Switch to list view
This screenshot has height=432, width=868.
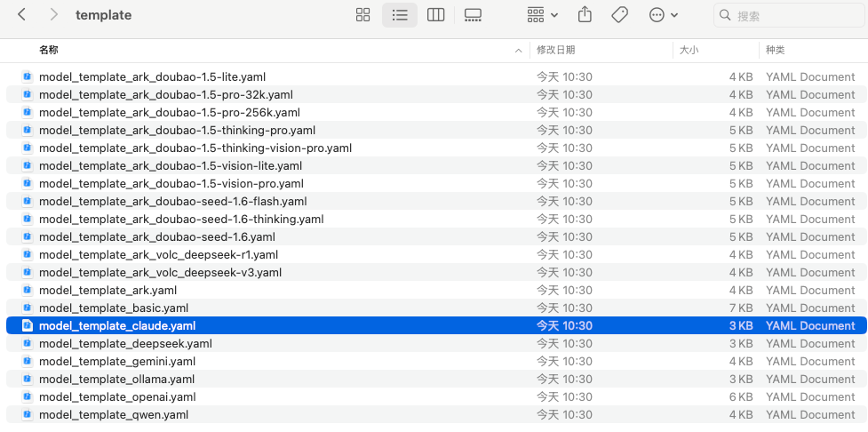[x=400, y=15]
